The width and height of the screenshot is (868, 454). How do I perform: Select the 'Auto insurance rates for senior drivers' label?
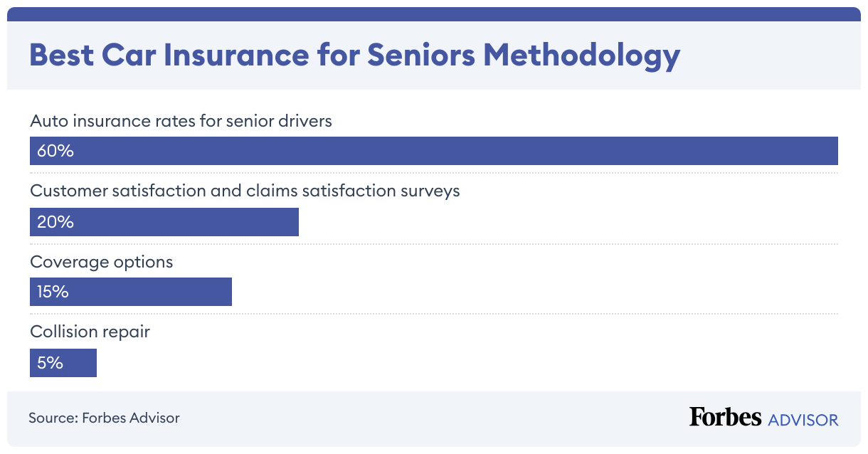tap(181, 121)
